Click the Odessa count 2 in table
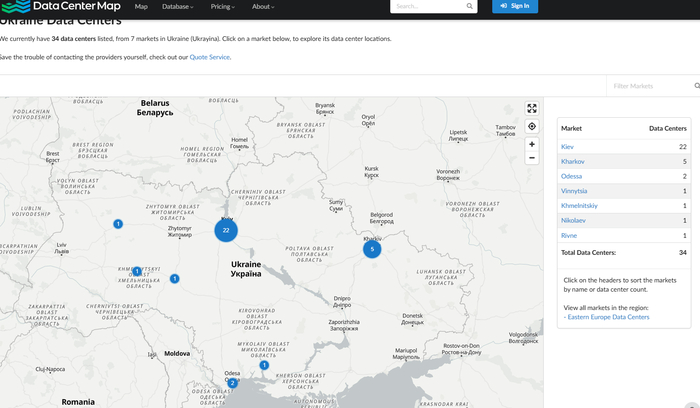 (684, 176)
